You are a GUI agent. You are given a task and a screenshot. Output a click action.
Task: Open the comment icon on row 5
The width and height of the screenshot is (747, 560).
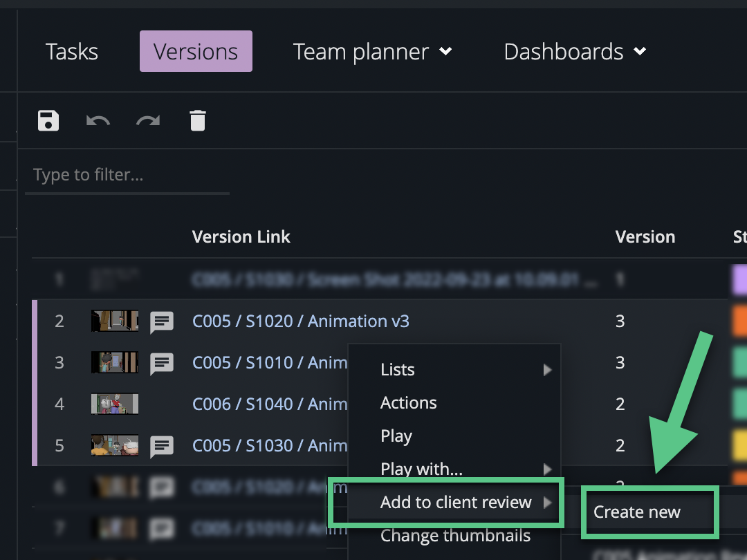click(x=161, y=446)
